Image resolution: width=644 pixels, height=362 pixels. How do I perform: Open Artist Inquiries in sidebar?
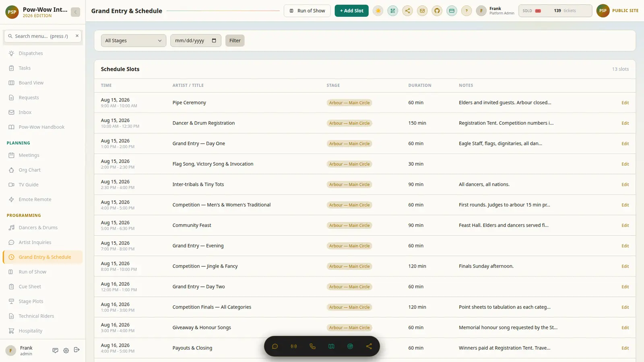point(43,242)
